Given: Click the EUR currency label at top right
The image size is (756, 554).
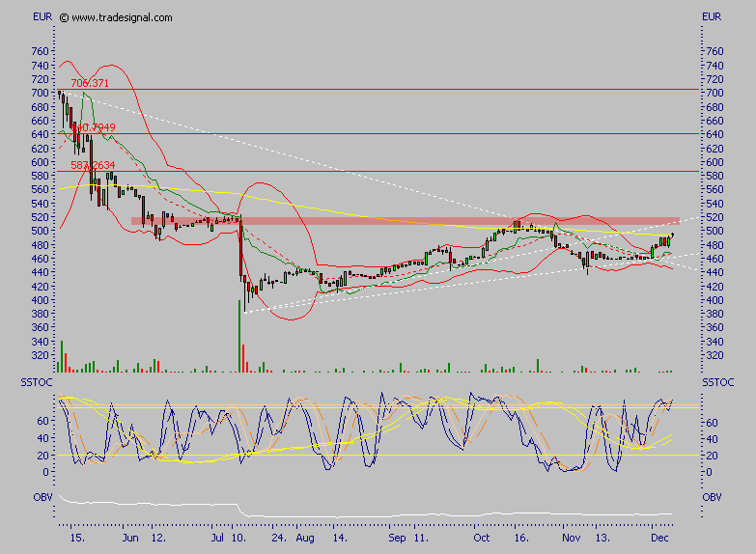Looking at the screenshot, I should 711,17.
